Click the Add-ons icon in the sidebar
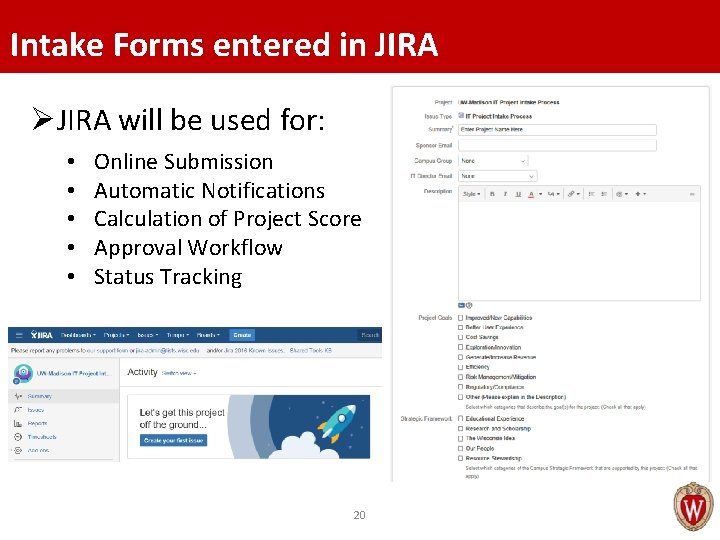Image resolution: width=720 pixels, height=540 pixels. pyautogui.click(x=18, y=450)
